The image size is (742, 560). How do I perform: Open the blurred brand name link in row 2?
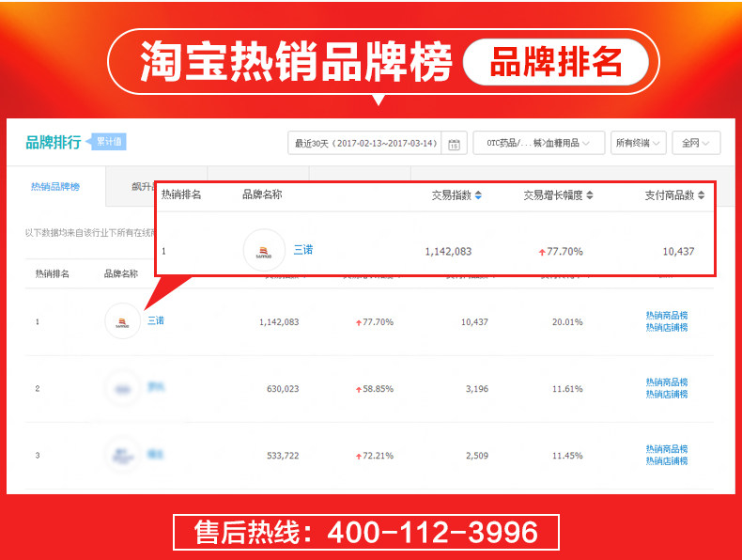click(x=155, y=387)
